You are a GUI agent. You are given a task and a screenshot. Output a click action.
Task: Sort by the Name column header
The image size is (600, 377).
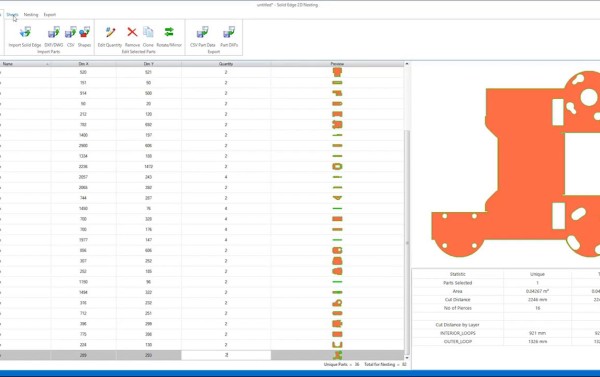[x=25, y=64]
